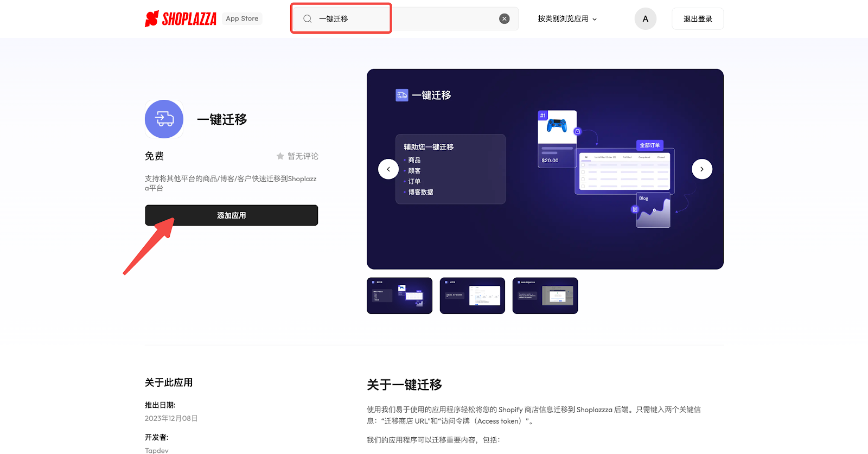Click the small truck icon in the banner

pos(402,95)
